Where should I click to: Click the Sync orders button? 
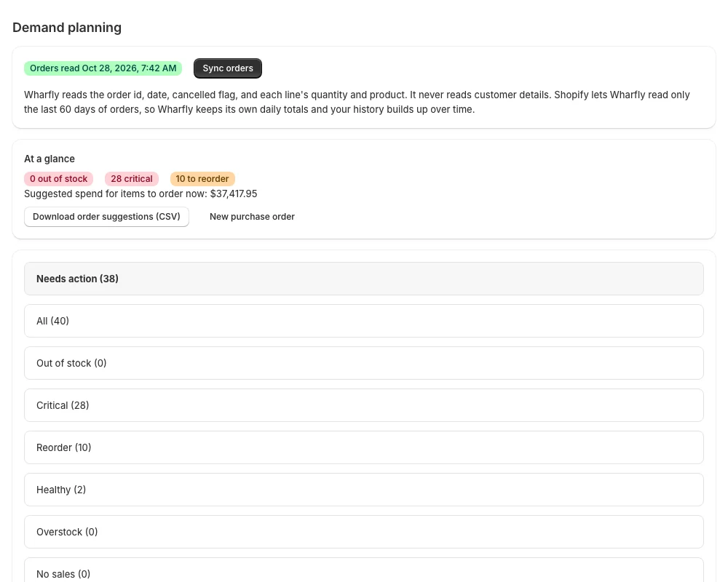[x=227, y=68]
